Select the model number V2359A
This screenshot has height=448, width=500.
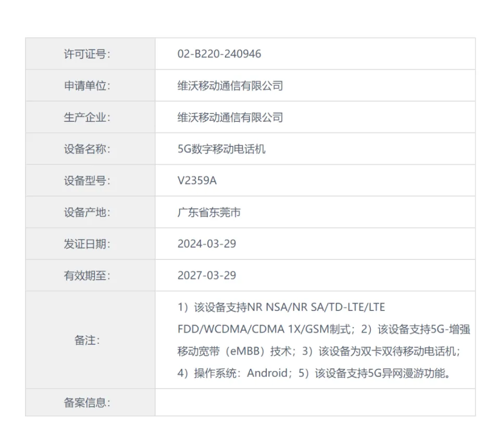[197, 181]
